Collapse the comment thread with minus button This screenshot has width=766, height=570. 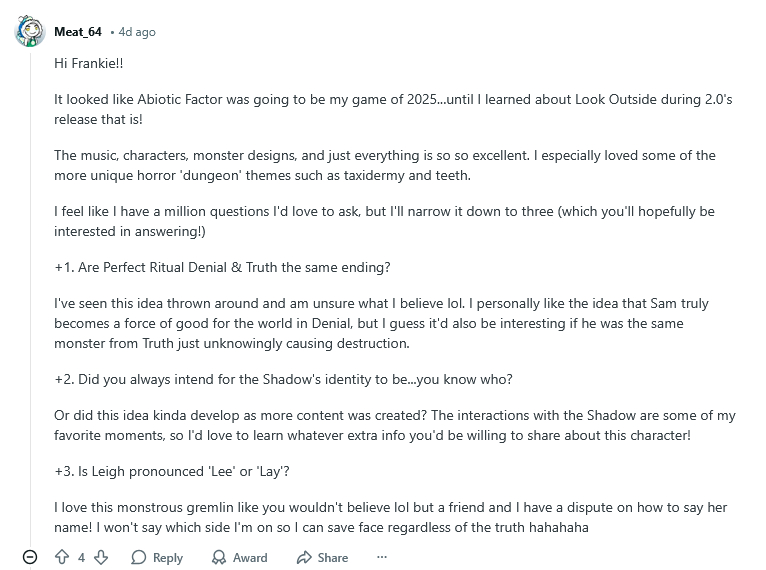[x=30, y=557]
